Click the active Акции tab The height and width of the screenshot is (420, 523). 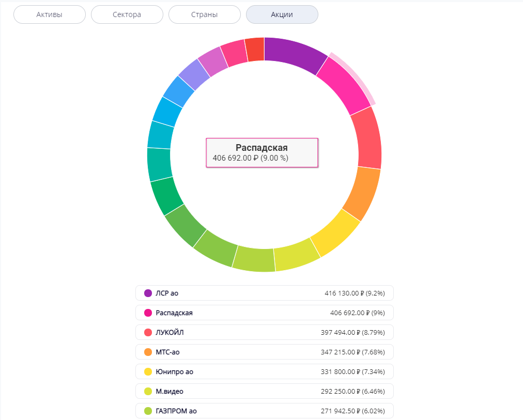click(282, 14)
